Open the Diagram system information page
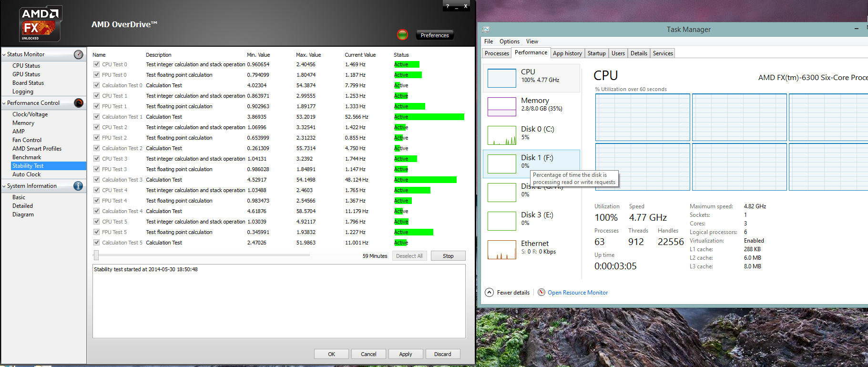The height and width of the screenshot is (367, 868). (x=23, y=214)
